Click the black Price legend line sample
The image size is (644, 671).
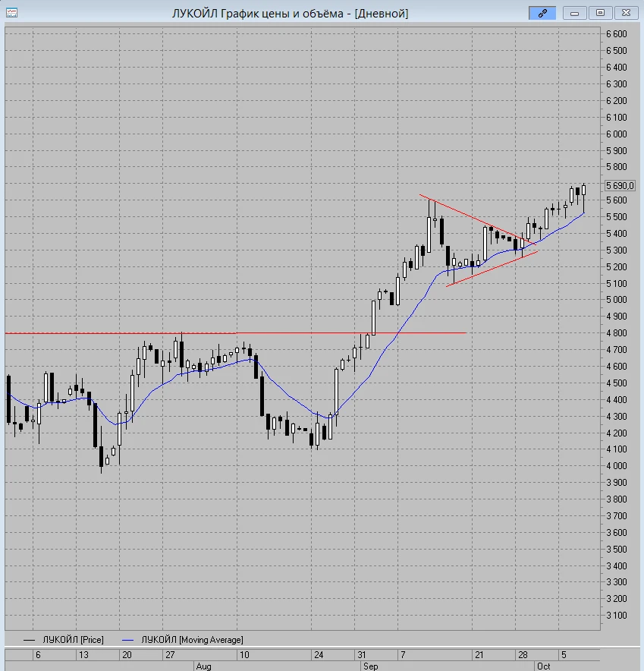tap(29, 640)
